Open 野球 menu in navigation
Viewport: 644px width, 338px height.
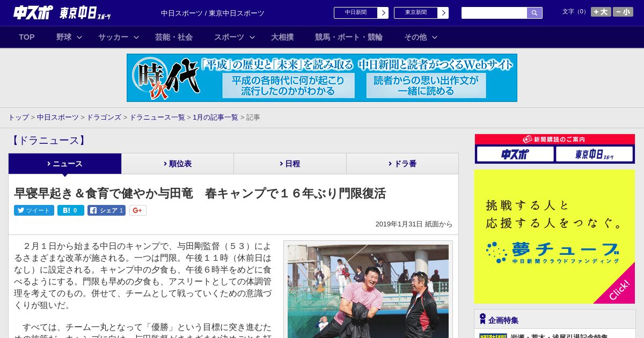(64, 37)
